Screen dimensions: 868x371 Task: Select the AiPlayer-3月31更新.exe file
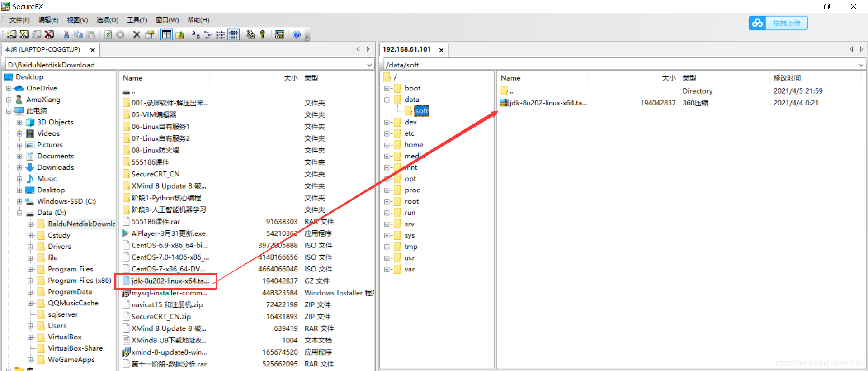tap(164, 233)
